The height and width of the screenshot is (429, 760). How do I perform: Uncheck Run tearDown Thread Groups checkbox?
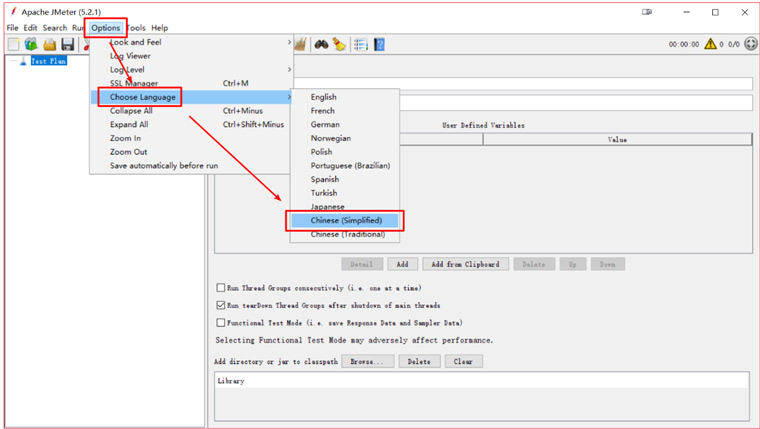(221, 305)
